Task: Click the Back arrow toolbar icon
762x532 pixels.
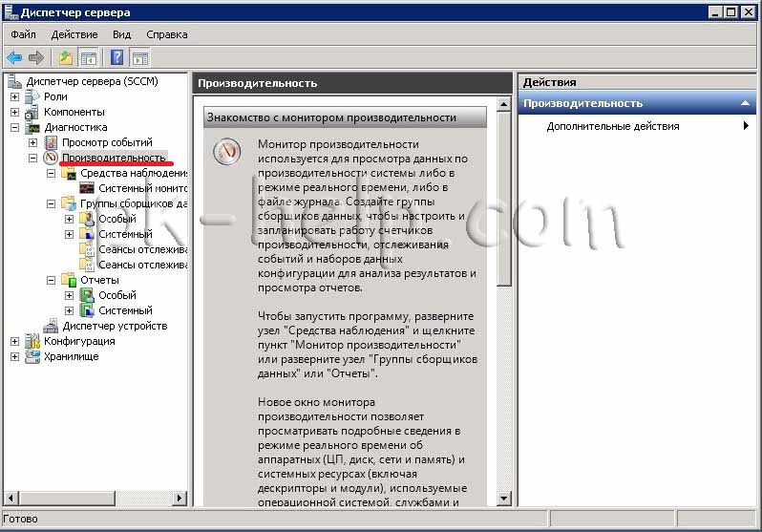Action: (x=14, y=57)
